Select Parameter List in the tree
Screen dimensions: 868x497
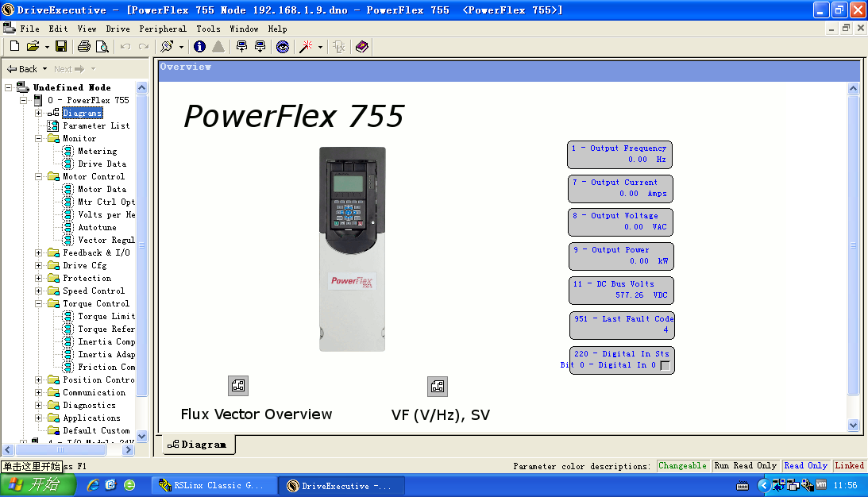coord(96,125)
